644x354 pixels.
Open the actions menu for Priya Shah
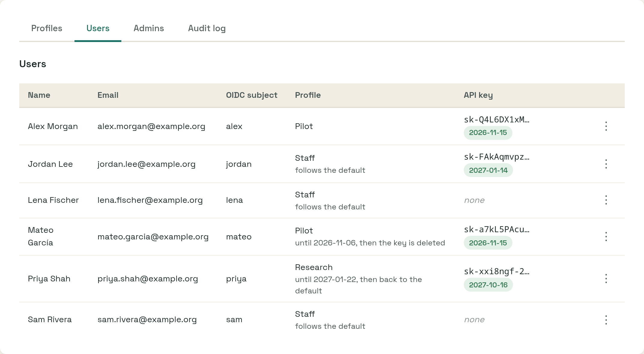606,279
